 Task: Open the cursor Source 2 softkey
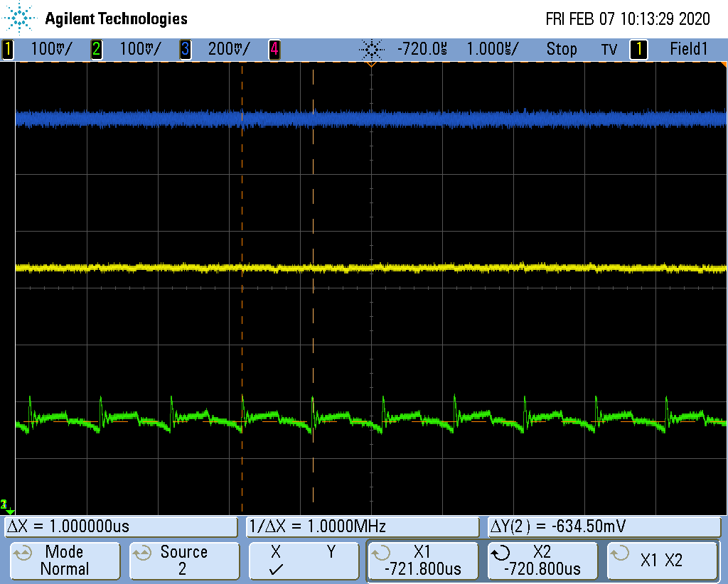tap(184, 561)
